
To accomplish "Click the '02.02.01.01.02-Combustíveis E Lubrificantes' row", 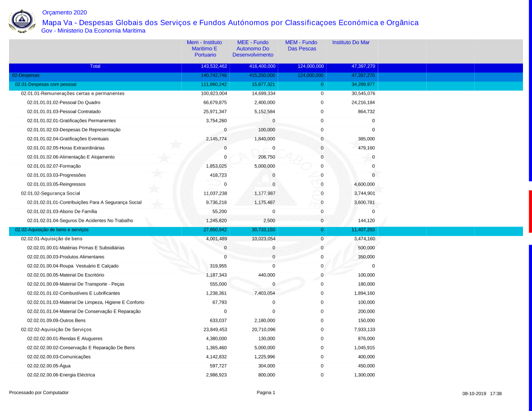I will 73,293.
